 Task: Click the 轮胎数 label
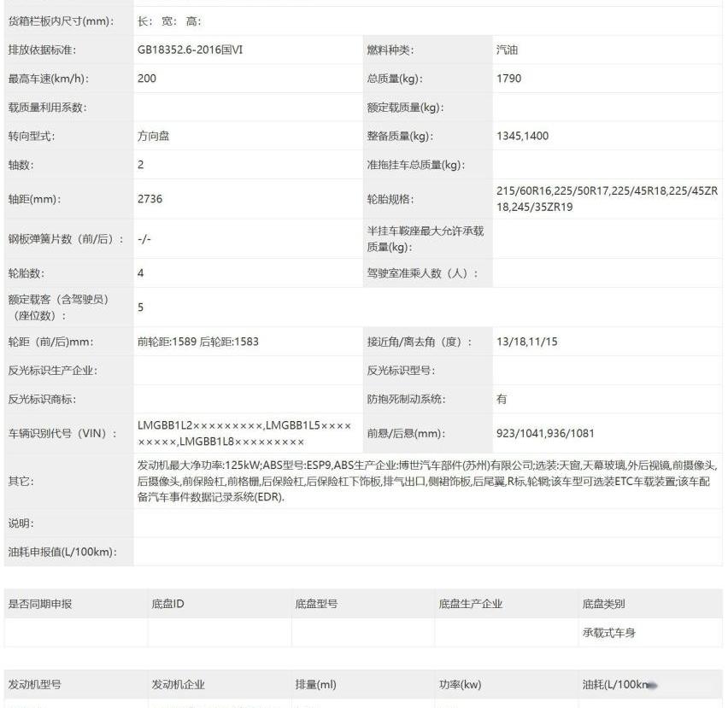coord(26,273)
